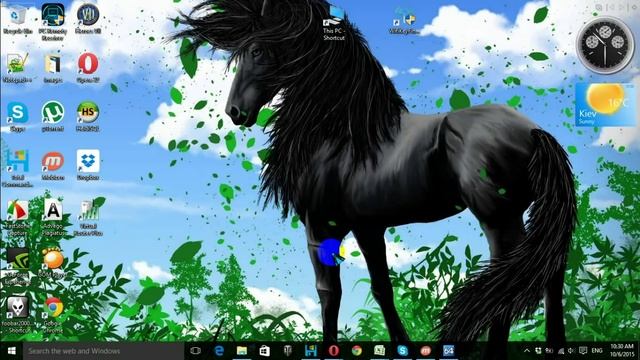Open the Recycle Bin desktop icon
Screen dimensions: 640x360
[x=17, y=20]
